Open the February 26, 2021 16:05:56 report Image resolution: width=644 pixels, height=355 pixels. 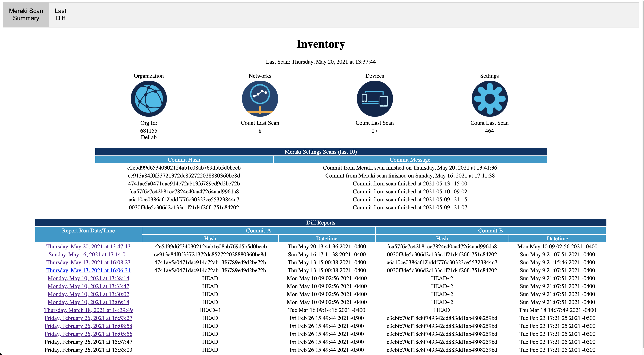[x=88, y=334]
